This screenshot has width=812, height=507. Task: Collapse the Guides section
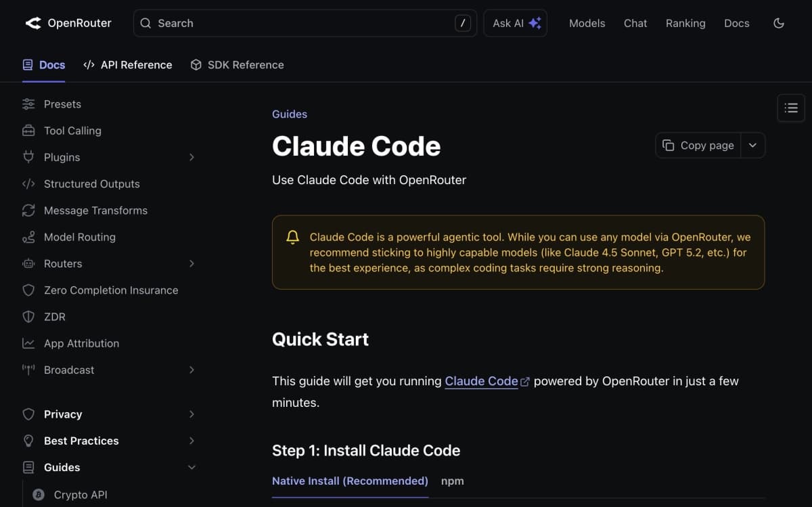[191, 467]
